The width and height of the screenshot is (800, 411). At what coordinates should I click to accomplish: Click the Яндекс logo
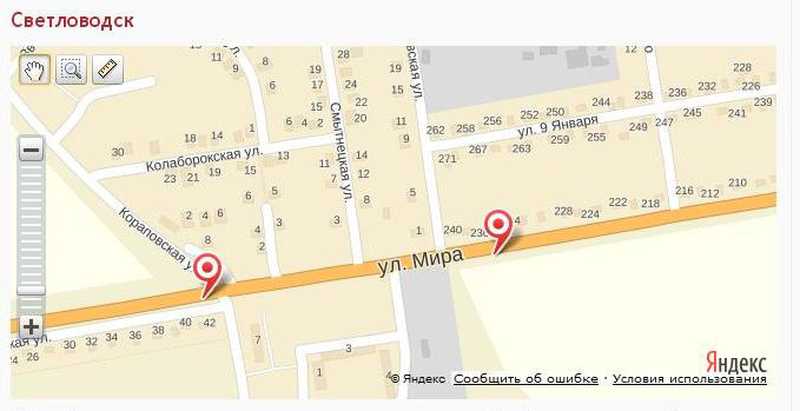[736, 363]
